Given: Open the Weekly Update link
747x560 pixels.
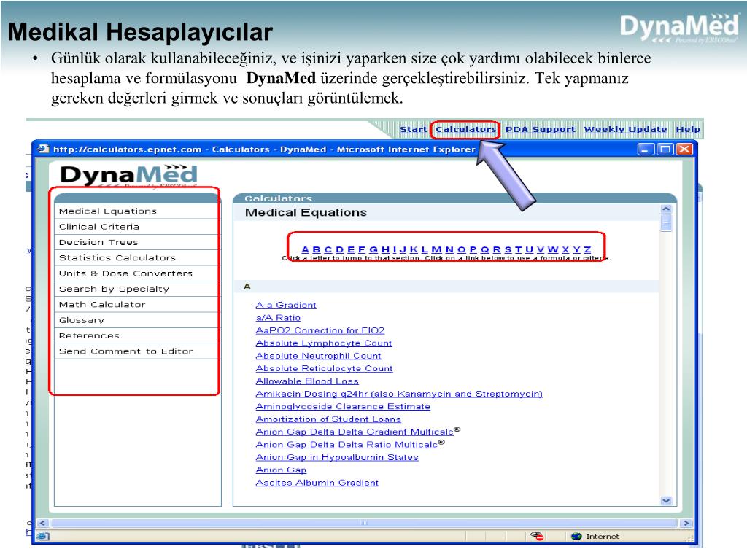Looking at the screenshot, I should coord(625,129).
